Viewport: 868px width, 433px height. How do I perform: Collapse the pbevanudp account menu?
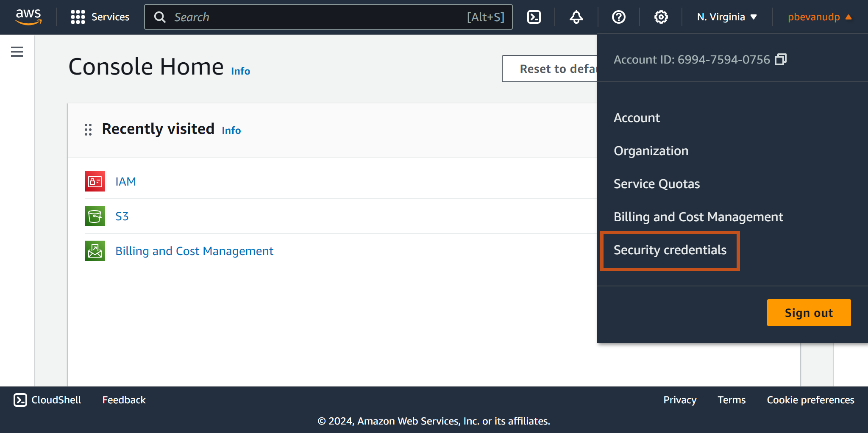pyautogui.click(x=819, y=17)
